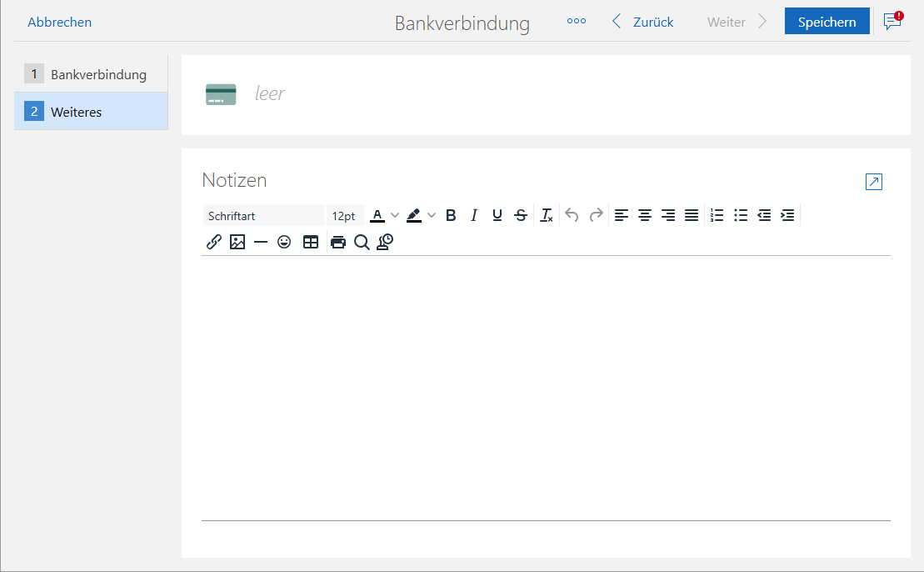Clear text formatting
The width and height of the screenshot is (924, 572).
[x=546, y=215]
